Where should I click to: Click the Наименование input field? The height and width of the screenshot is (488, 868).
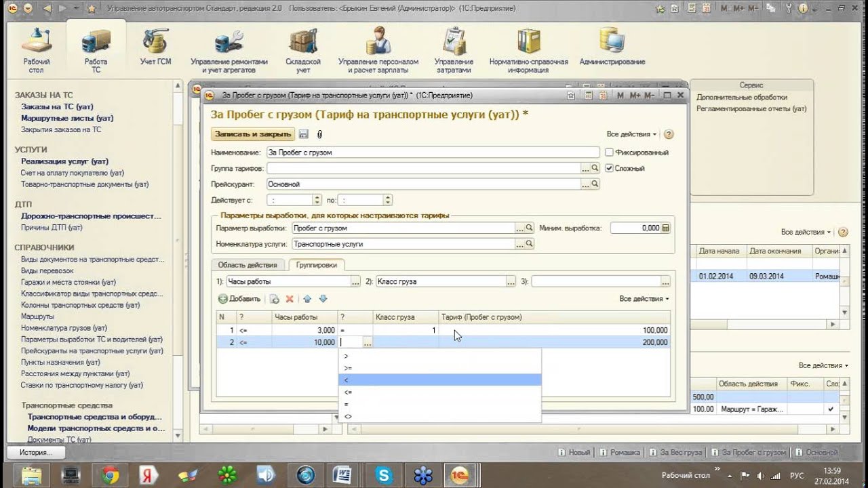(433, 152)
